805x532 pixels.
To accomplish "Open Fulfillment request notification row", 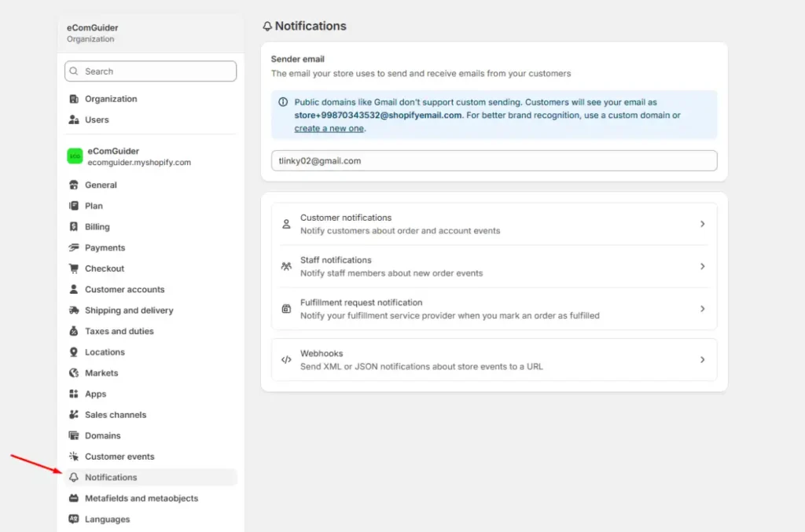I will pyautogui.click(x=494, y=309).
